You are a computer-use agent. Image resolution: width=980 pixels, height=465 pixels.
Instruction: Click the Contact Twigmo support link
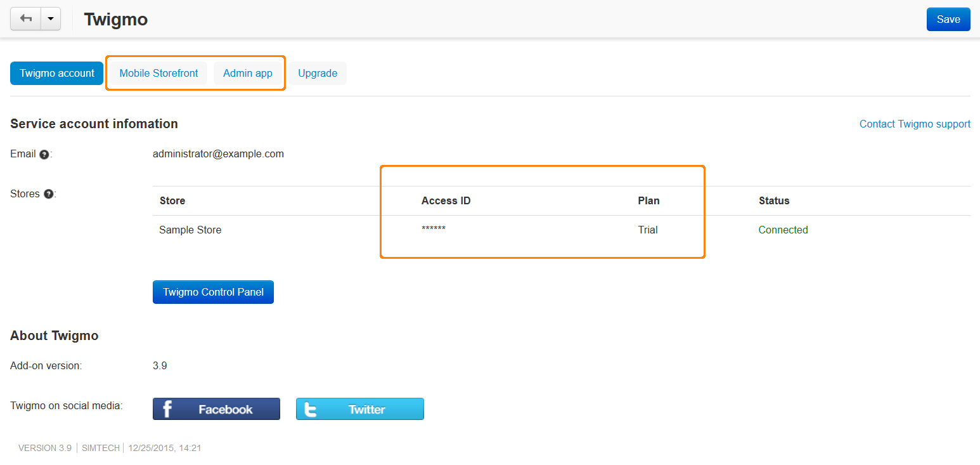coord(915,124)
